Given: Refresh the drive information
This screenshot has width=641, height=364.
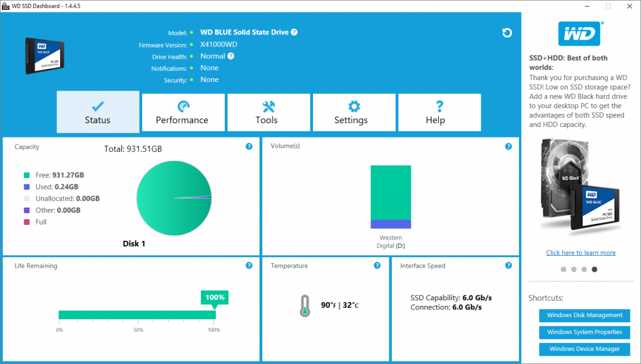Looking at the screenshot, I should [507, 33].
